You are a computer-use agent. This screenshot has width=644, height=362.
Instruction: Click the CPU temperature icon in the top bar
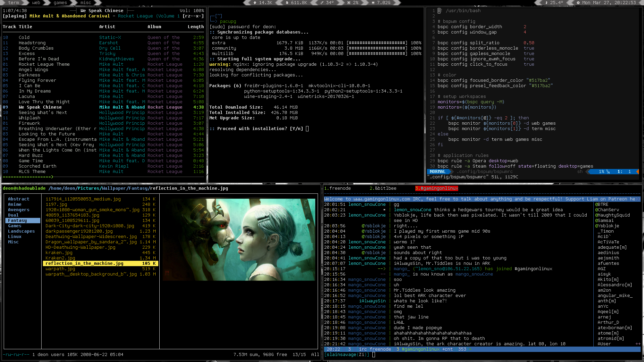(x=322, y=3)
